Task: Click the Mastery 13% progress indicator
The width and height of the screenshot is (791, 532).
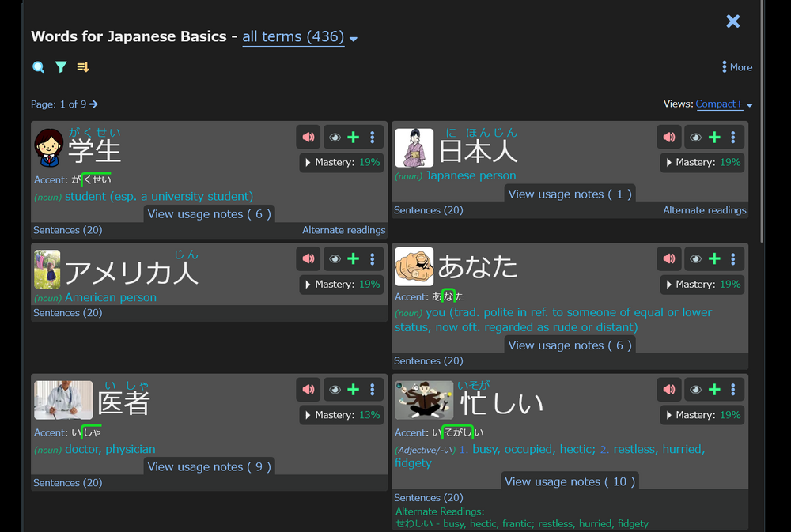Action: pyautogui.click(x=341, y=414)
